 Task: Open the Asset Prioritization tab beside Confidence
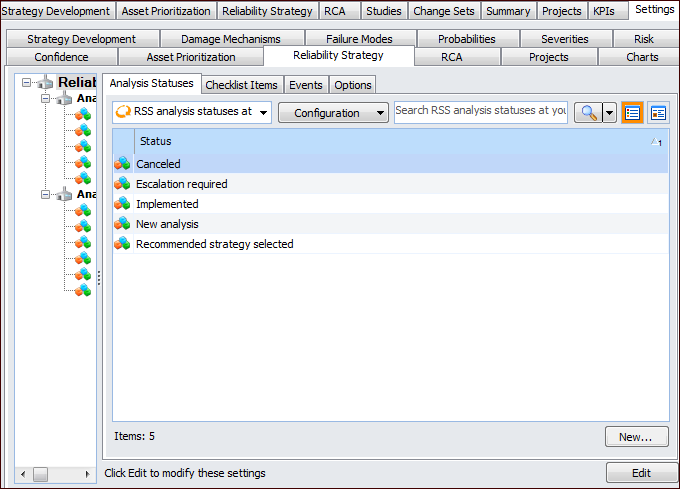191,57
